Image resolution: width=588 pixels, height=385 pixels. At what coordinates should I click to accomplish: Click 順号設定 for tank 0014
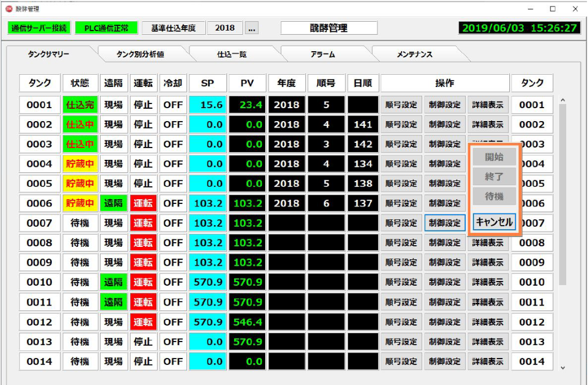pyautogui.click(x=401, y=361)
